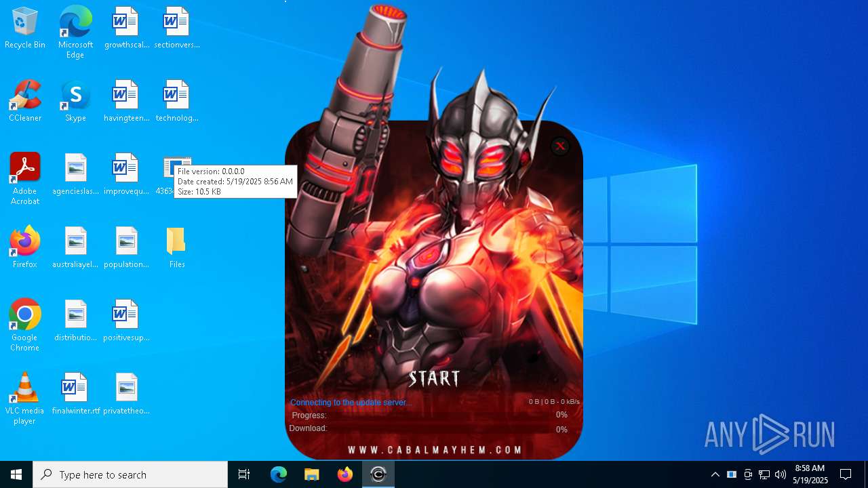Image resolution: width=868 pixels, height=488 pixels.
Task: Click the 'Connecting to the update server...' status text
Action: pyautogui.click(x=351, y=402)
